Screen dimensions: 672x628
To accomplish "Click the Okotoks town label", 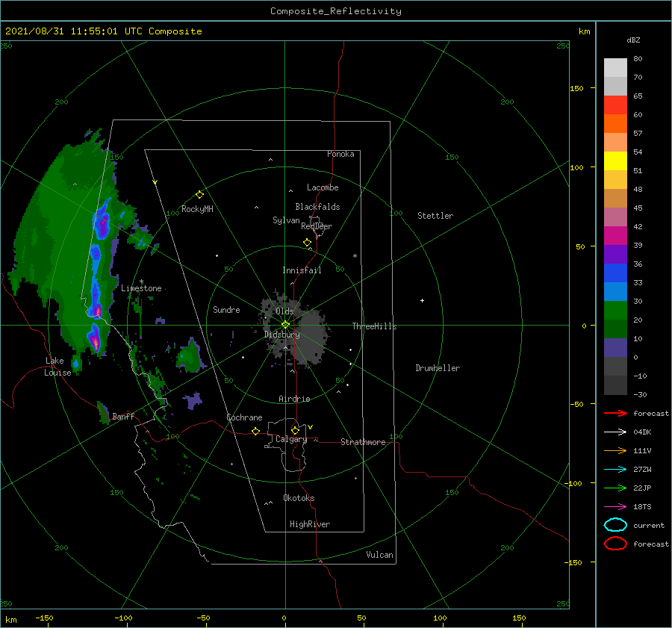I will tap(299, 498).
